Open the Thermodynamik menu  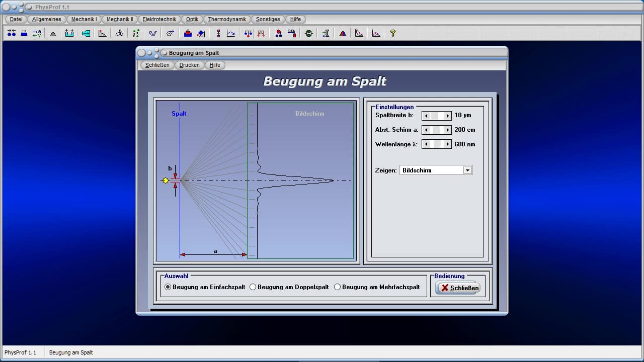227,19
